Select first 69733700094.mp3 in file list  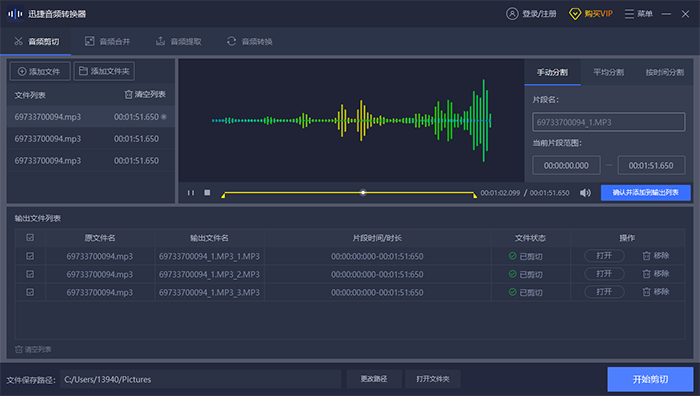point(91,117)
